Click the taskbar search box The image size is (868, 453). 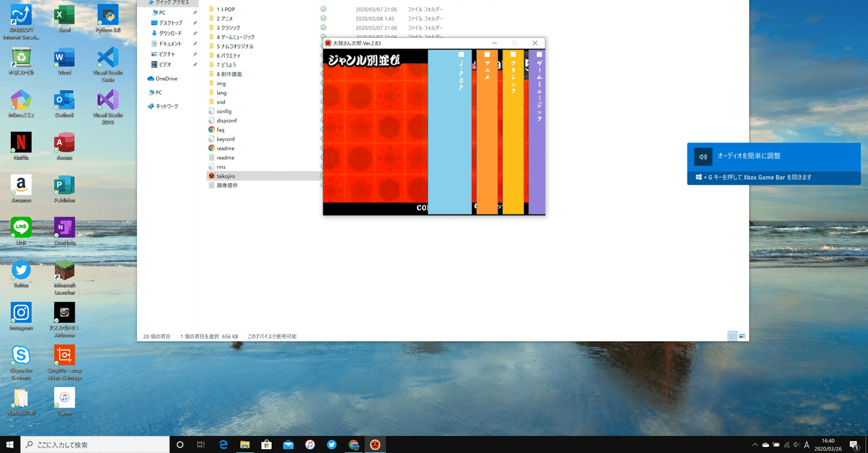pyautogui.click(x=95, y=444)
